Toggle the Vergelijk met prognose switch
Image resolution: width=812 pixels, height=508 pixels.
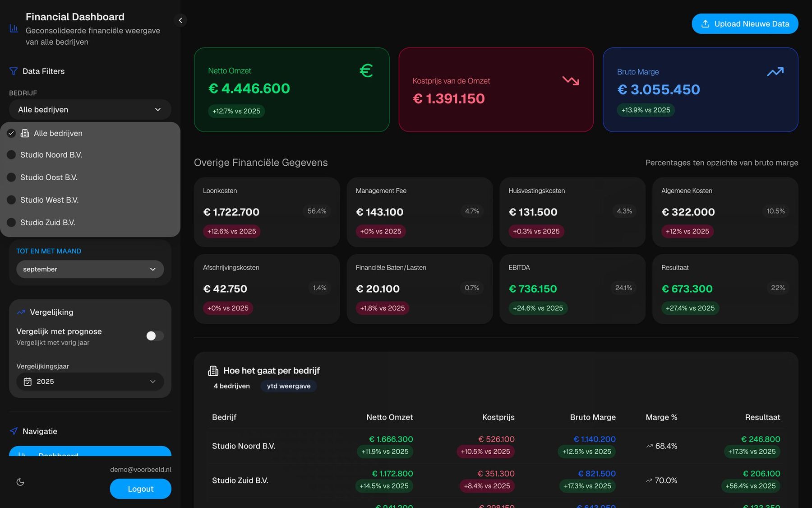click(155, 336)
